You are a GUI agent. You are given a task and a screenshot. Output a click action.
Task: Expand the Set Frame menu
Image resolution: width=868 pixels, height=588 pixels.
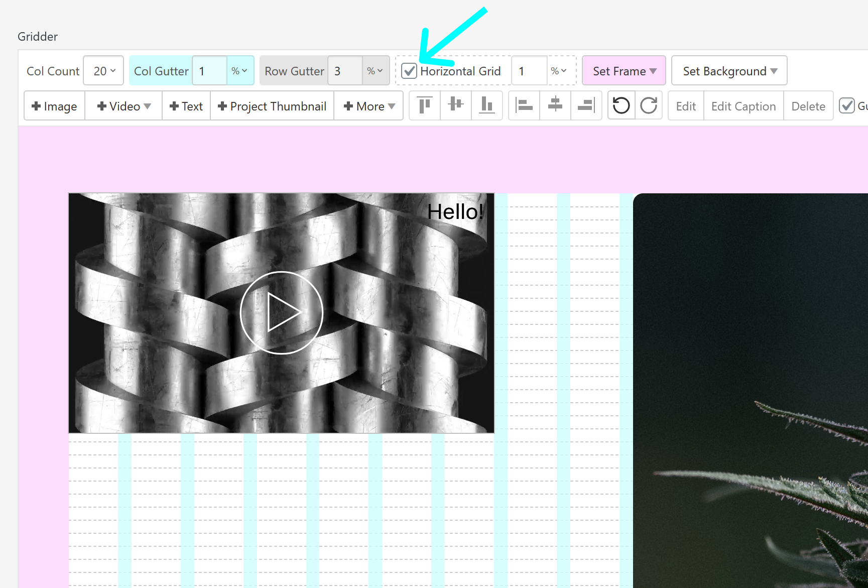click(624, 71)
